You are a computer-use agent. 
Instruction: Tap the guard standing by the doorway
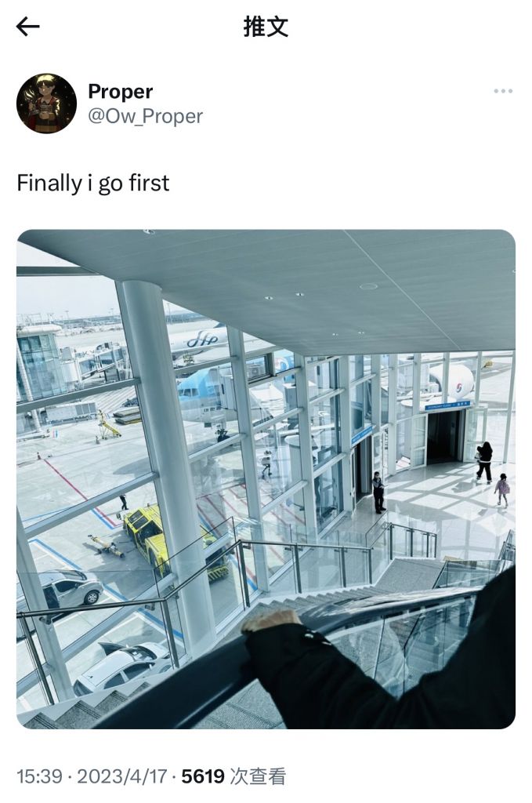[378, 492]
